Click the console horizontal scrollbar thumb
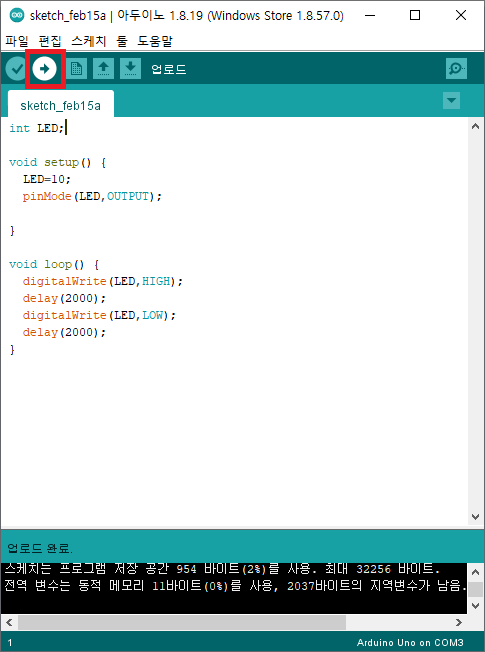Screen dimensions: 485x652 point(182,622)
